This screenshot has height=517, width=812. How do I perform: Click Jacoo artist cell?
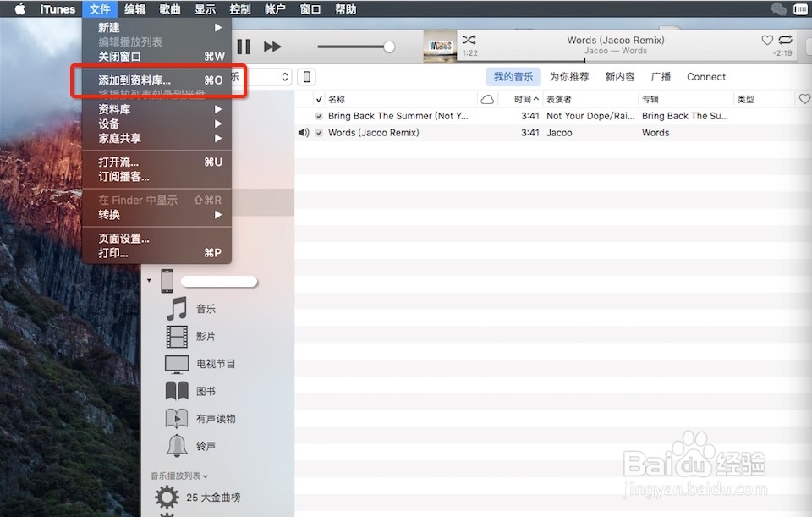pyautogui.click(x=559, y=133)
